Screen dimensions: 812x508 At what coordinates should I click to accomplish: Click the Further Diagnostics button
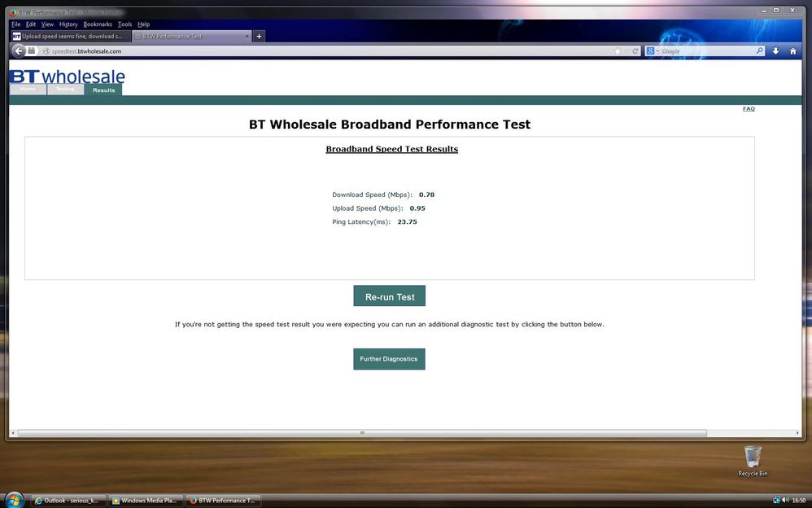click(x=389, y=359)
